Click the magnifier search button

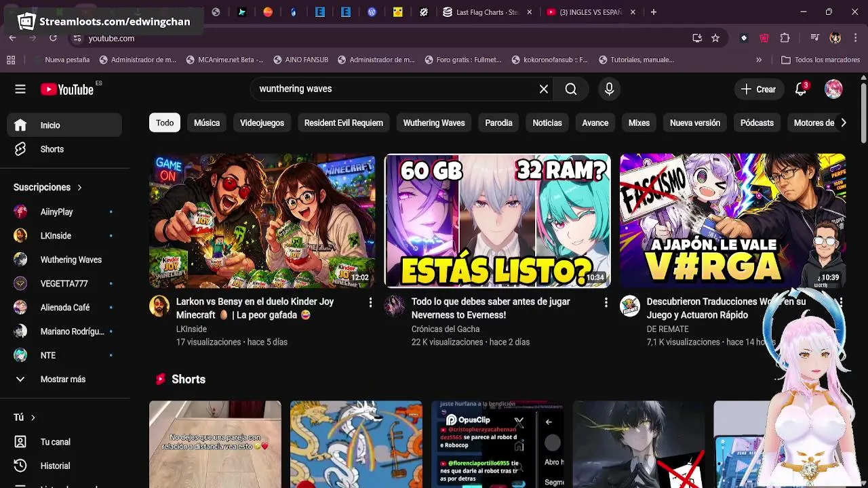[571, 89]
